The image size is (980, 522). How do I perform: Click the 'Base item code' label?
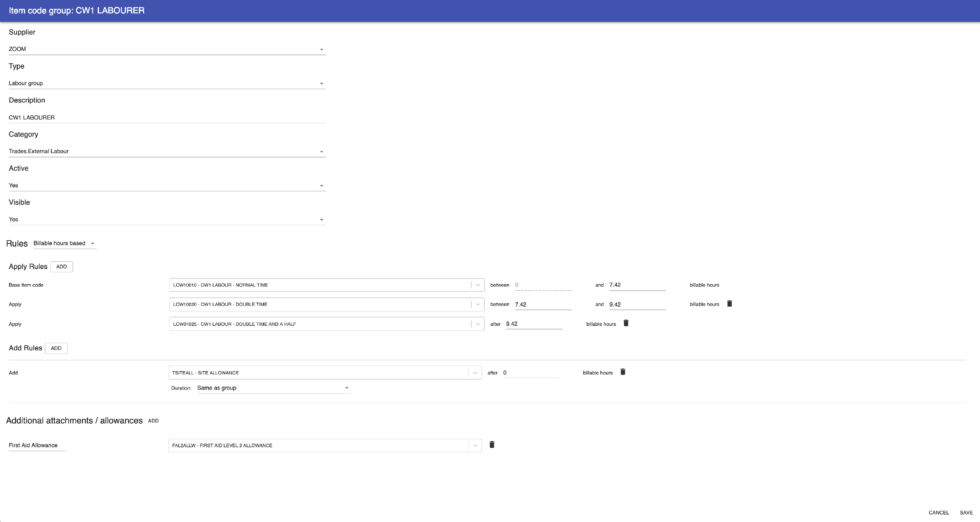click(26, 285)
